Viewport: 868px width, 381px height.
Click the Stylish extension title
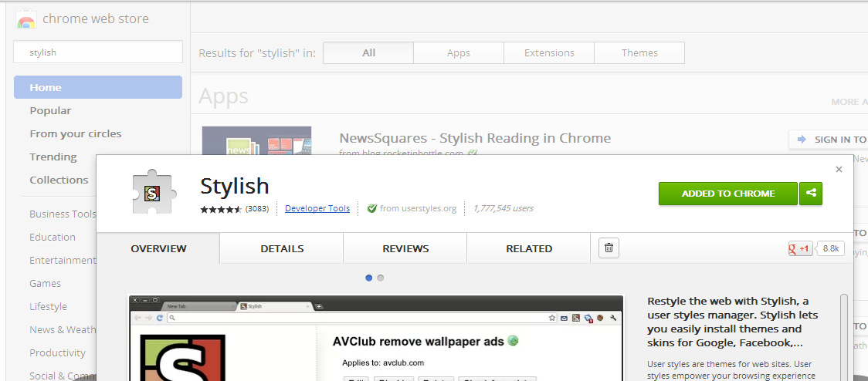point(235,187)
